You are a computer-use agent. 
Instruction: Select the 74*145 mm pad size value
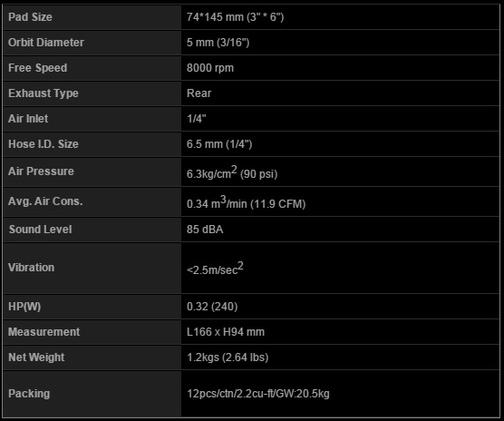click(235, 17)
